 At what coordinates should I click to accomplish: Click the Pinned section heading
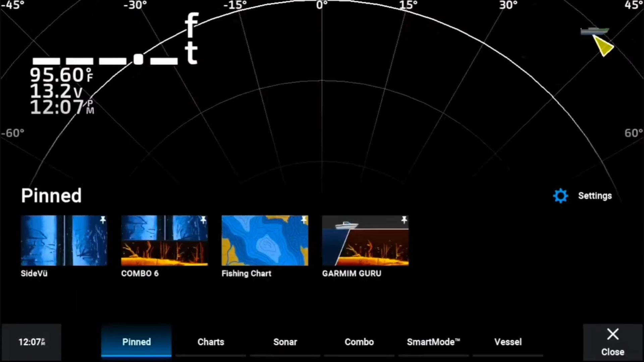pos(51,196)
